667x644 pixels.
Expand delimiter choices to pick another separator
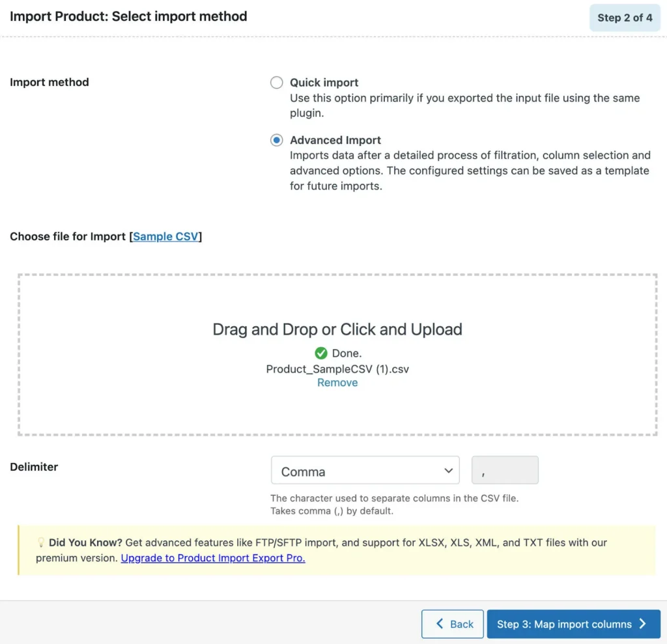pos(365,470)
